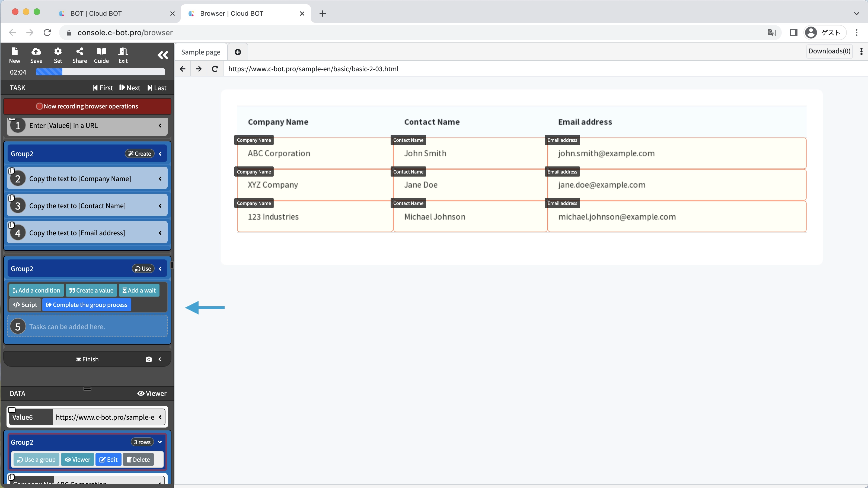Switch to the Sample page tab
868x488 pixels.
tap(200, 52)
